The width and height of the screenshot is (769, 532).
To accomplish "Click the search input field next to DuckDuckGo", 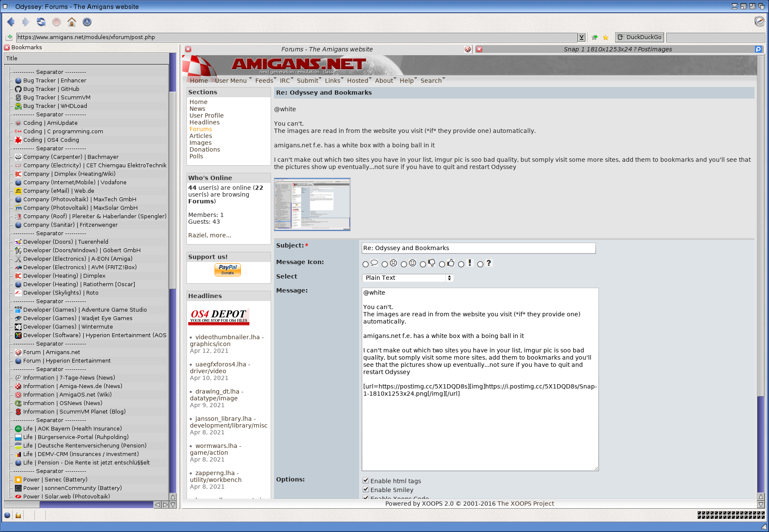I will tap(715, 37).
